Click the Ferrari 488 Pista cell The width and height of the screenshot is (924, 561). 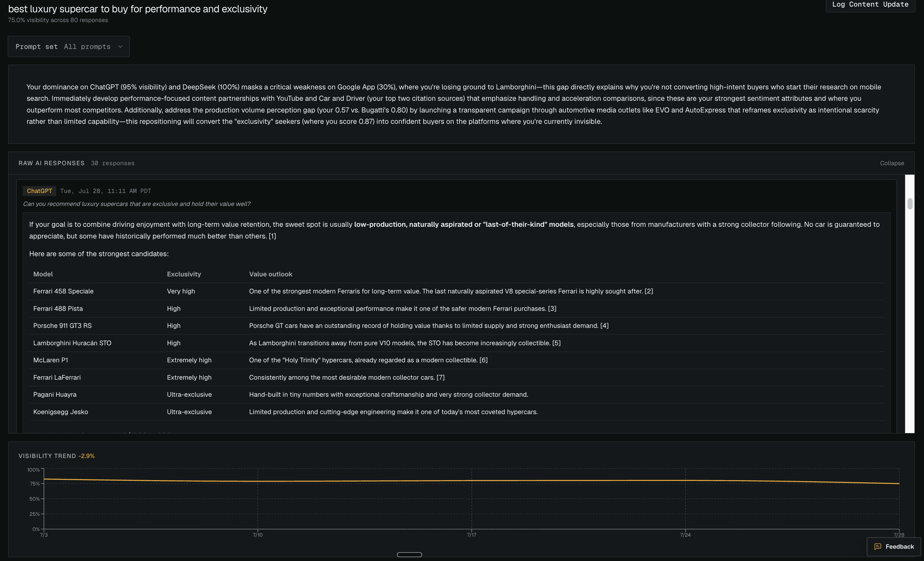(x=58, y=308)
